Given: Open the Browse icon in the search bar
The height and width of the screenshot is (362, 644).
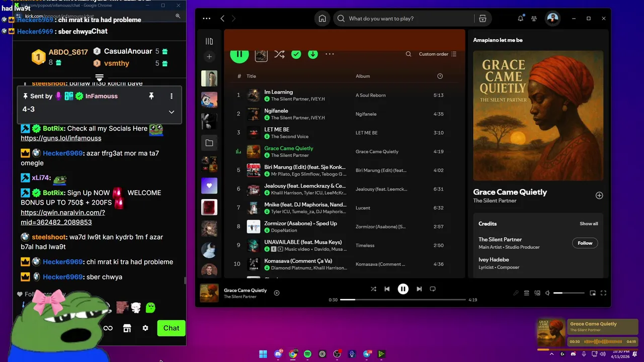Looking at the screenshot, I should coord(482,19).
